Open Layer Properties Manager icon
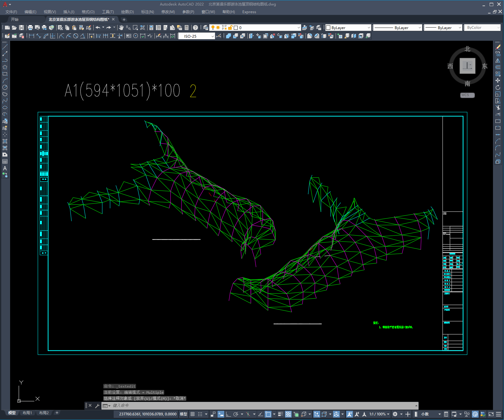The height and width of the screenshot is (420, 504). tap(206, 28)
